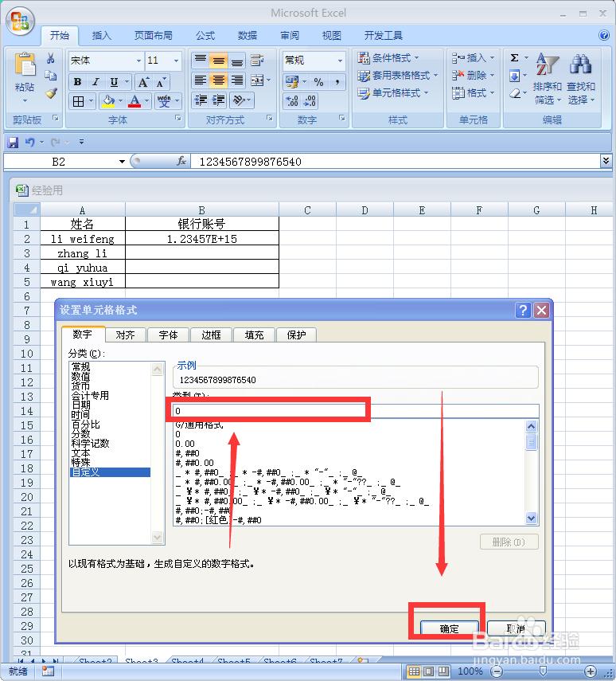Select the Format Painter brush
Image resolution: width=616 pixels, height=681 pixels.
click(x=51, y=93)
